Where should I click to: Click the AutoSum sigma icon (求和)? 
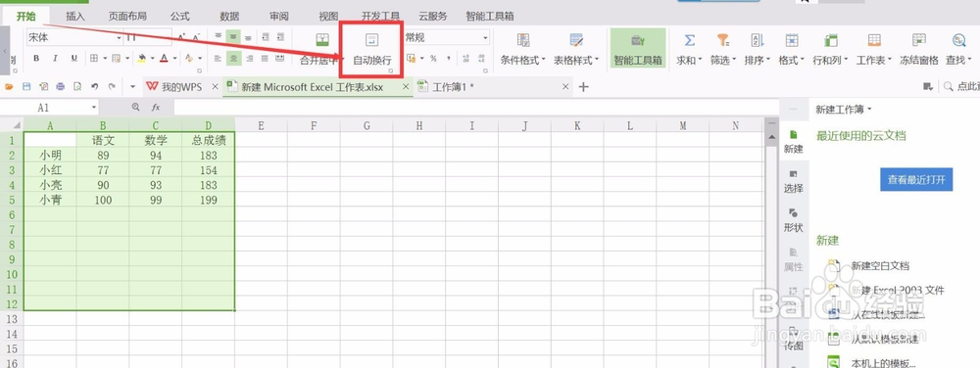coord(689,40)
